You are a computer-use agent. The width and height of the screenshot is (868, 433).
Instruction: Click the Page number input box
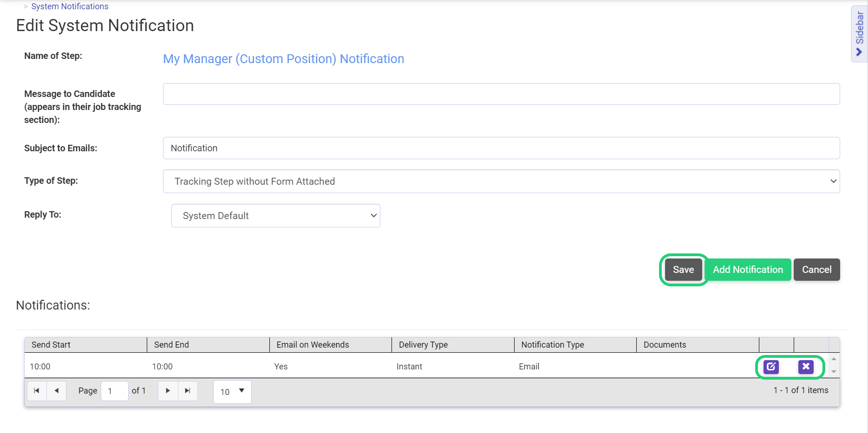point(114,391)
